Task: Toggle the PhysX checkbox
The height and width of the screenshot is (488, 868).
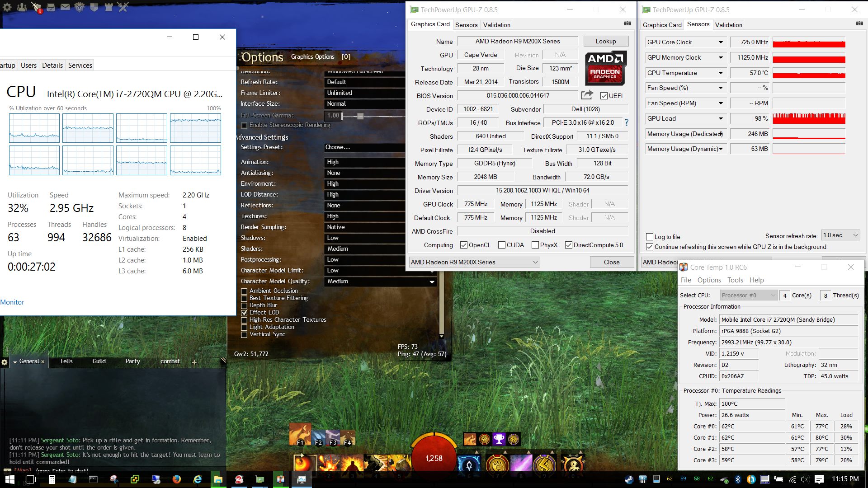Action: click(x=535, y=245)
